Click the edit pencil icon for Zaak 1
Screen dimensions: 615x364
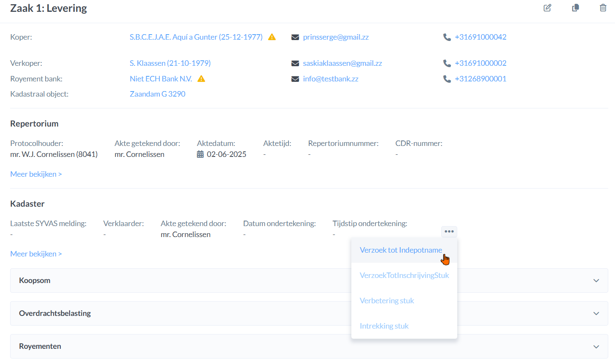click(x=547, y=8)
